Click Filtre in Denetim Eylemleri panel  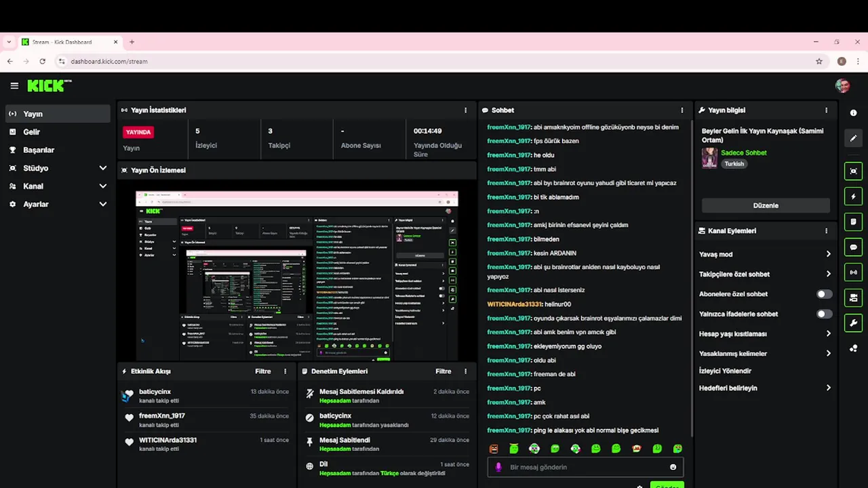click(x=443, y=371)
